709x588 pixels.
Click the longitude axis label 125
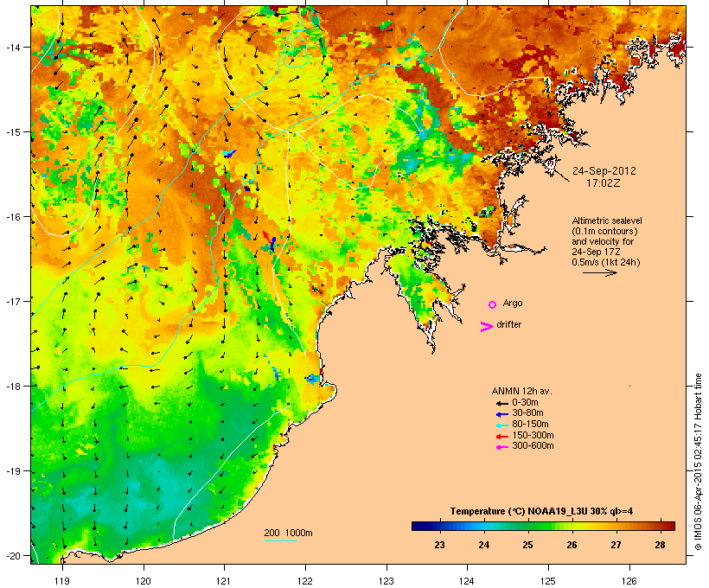click(x=548, y=581)
